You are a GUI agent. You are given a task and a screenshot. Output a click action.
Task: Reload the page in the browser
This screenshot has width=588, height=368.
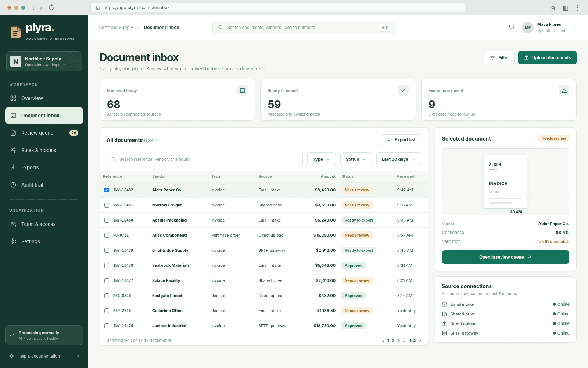pos(51,7)
